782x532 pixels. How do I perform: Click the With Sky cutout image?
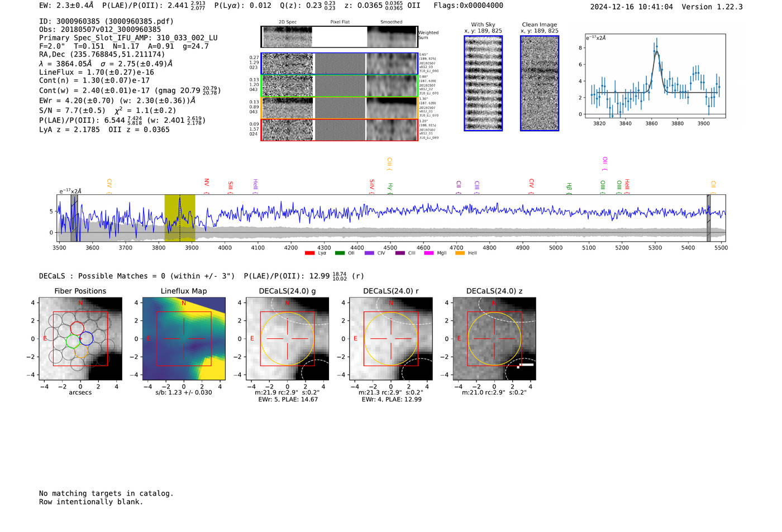pos(483,83)
